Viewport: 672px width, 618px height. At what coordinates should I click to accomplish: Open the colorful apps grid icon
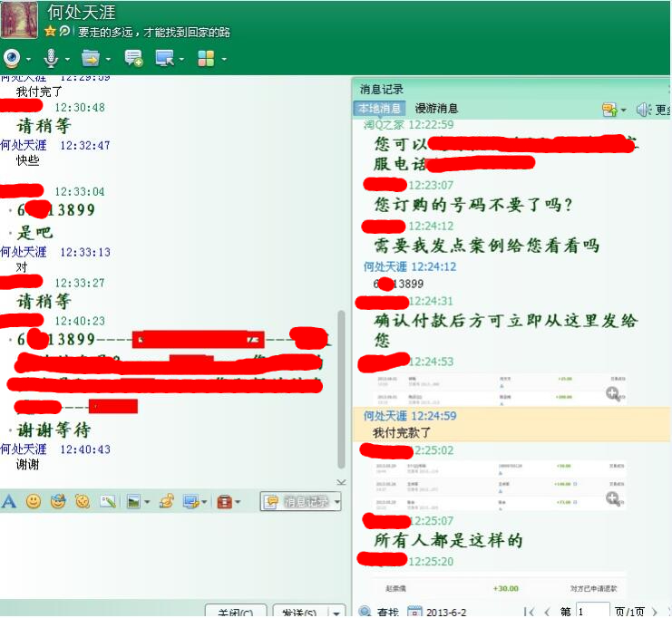coord(206,58)
